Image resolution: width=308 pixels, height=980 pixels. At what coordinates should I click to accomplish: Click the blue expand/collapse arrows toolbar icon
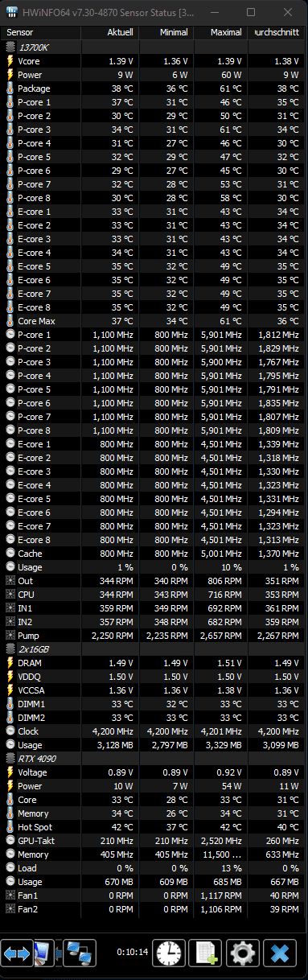coord(16,953)
